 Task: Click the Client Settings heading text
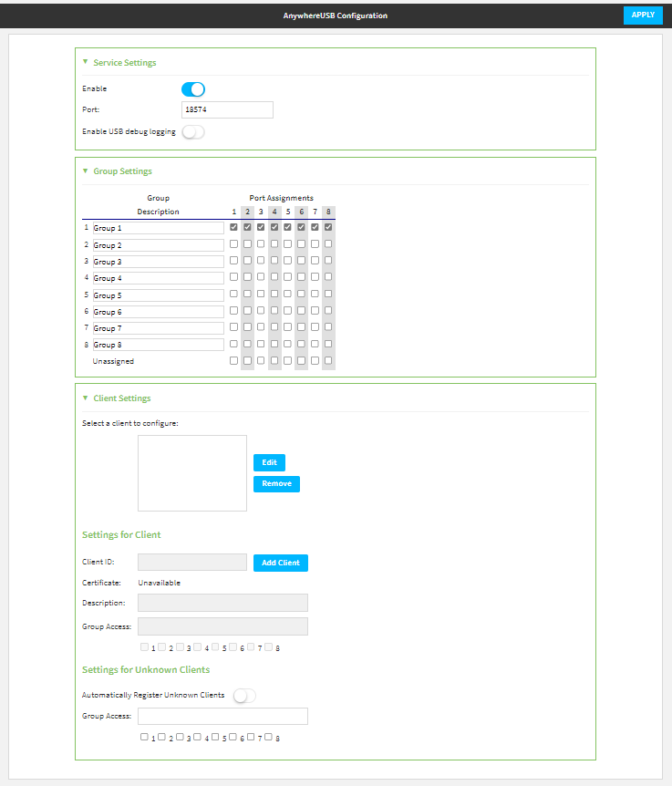[122, 398]
